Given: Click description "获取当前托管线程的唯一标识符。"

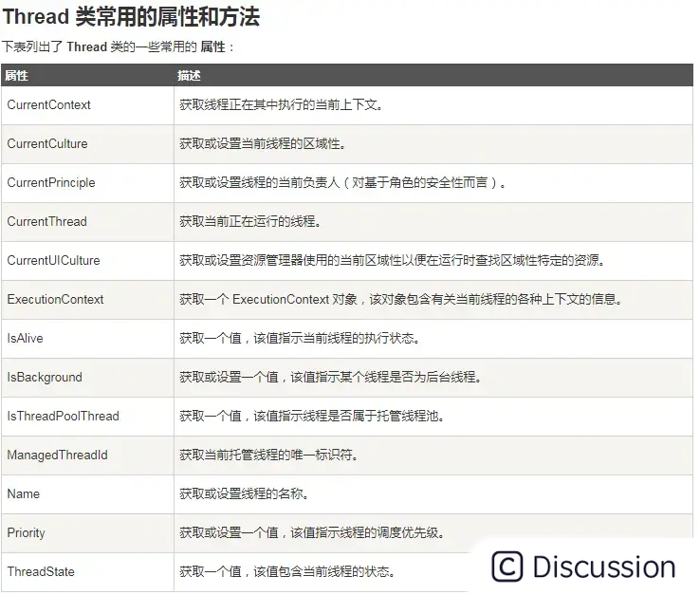Looking at the screenshot, I should click(x=268, y=455).
